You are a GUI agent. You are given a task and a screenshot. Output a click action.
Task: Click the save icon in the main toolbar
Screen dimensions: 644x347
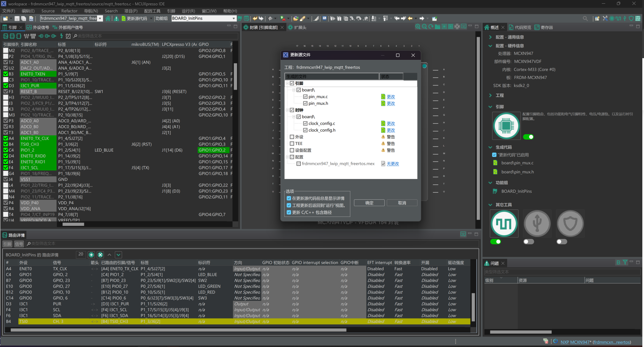point(17,18)
